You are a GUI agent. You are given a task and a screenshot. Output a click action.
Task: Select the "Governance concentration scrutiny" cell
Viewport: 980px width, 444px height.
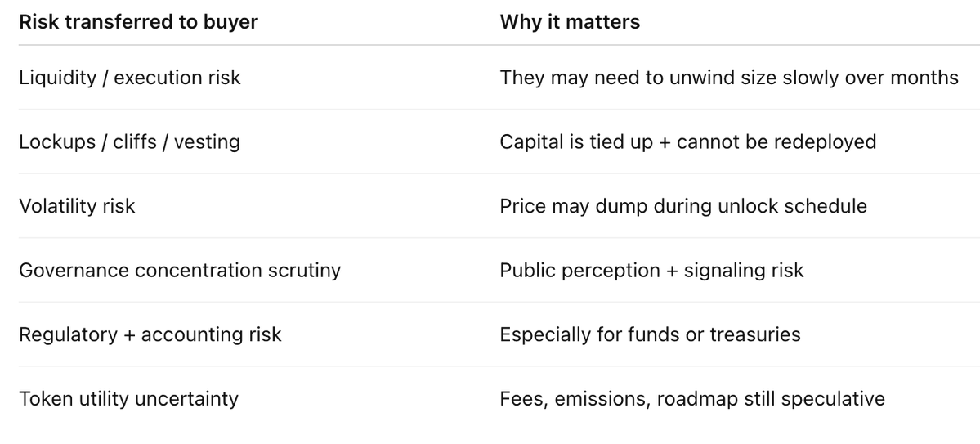tap(180, 270)
